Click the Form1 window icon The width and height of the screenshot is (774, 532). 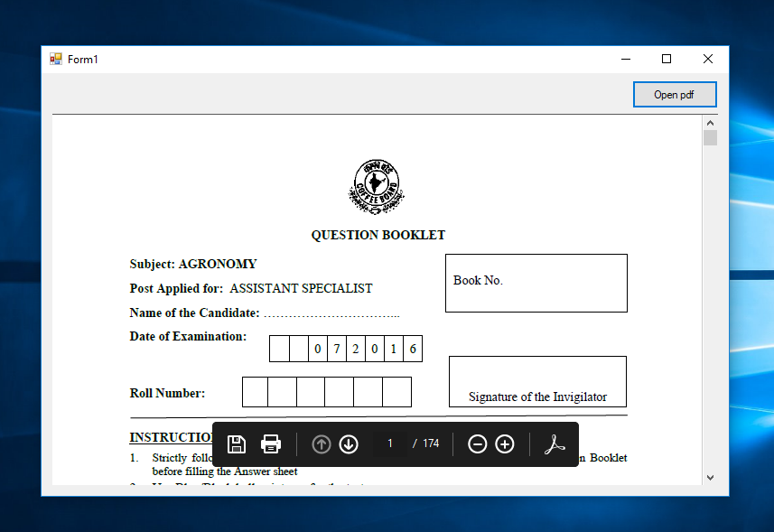point(56,60)
